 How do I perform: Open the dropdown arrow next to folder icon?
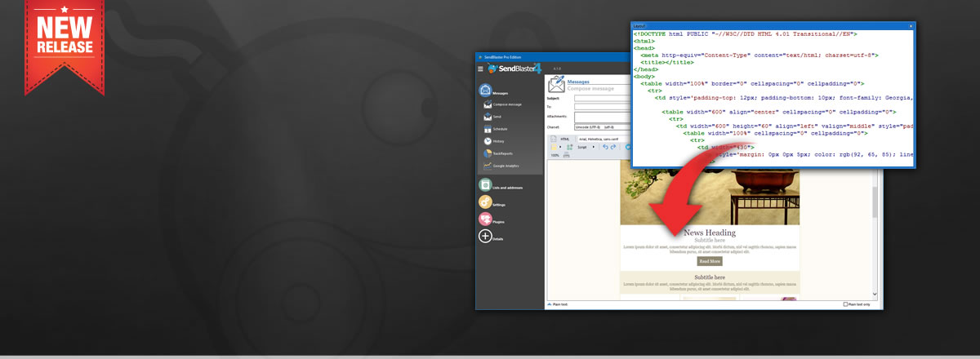(560, 147)
